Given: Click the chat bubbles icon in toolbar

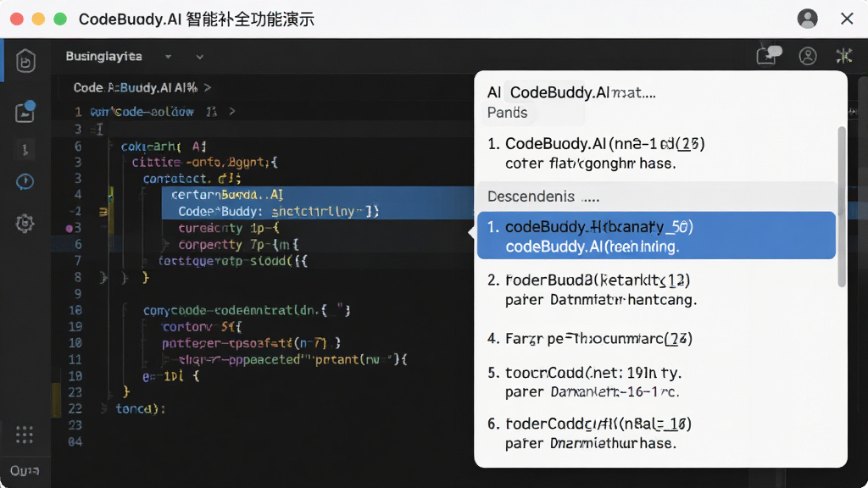Looking at the screenshot, I should [768, 55].
